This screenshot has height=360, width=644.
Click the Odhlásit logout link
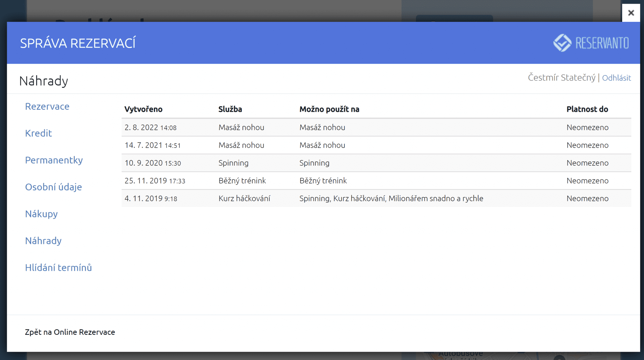coord(616,78)
